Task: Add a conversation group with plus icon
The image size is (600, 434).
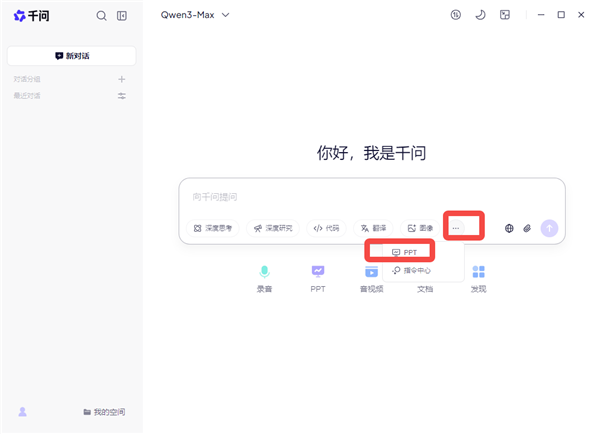Action: (122, 79)
